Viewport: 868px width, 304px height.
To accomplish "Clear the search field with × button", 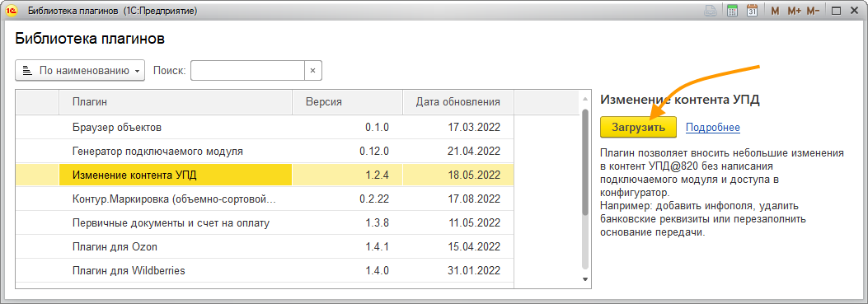I will (x=312, y=71).
